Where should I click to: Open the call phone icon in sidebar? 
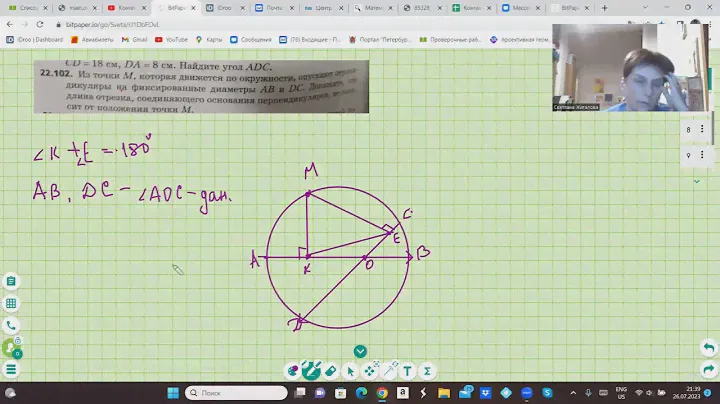(x=11, y=325)
